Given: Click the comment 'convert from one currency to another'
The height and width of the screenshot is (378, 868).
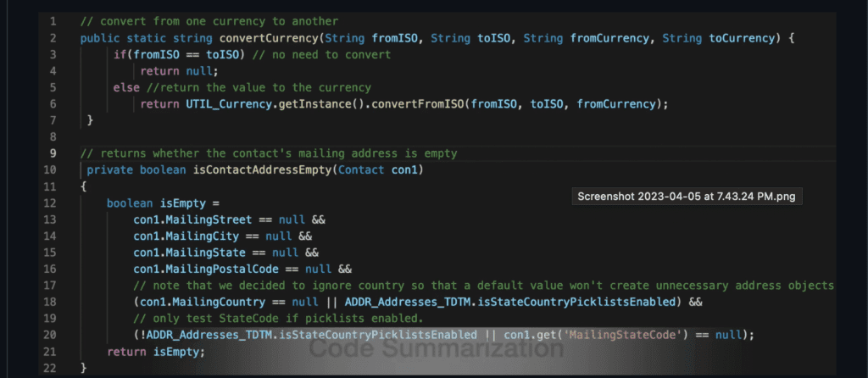Looking at the screenshot, I should point(209,21).
